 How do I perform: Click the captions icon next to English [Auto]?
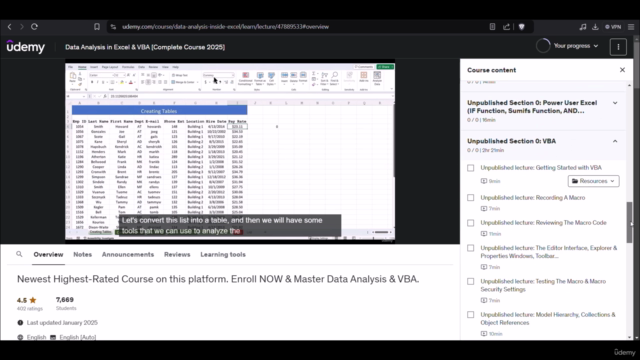click(53, 337)
